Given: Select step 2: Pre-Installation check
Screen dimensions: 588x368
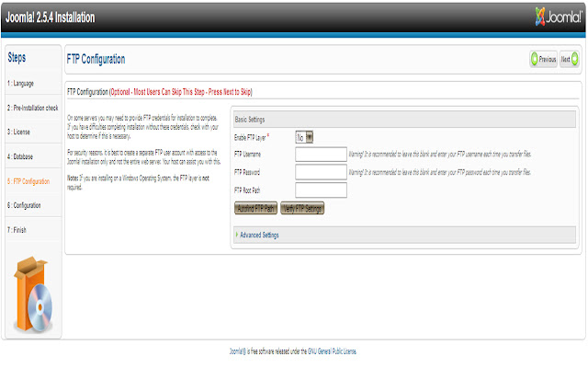Looking at the screenshot, I should [x=33, y=108].
